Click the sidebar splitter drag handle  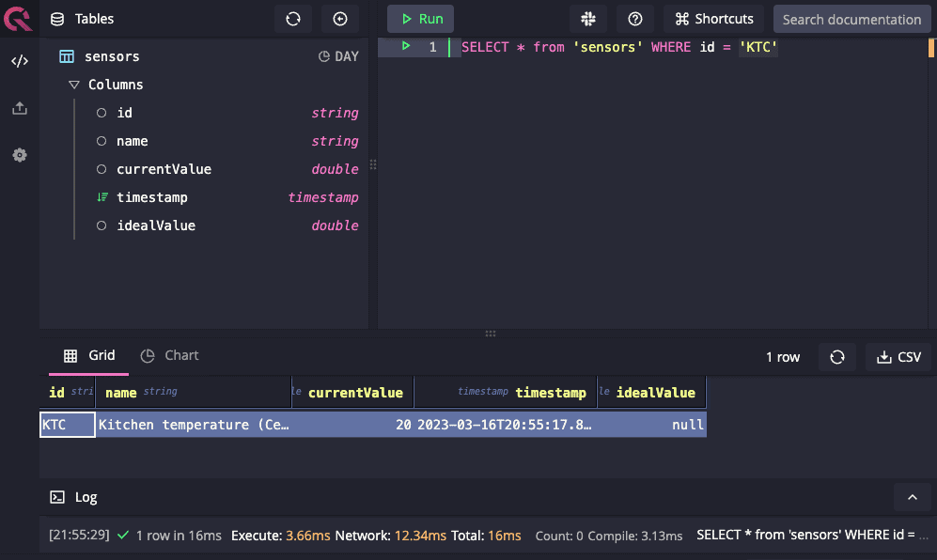coord(373,165)
